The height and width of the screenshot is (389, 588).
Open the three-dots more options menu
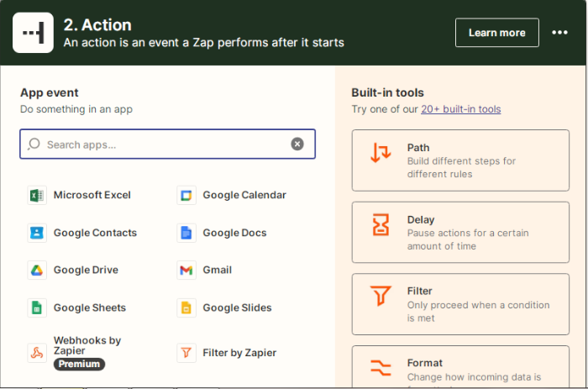tap(559, 33)
